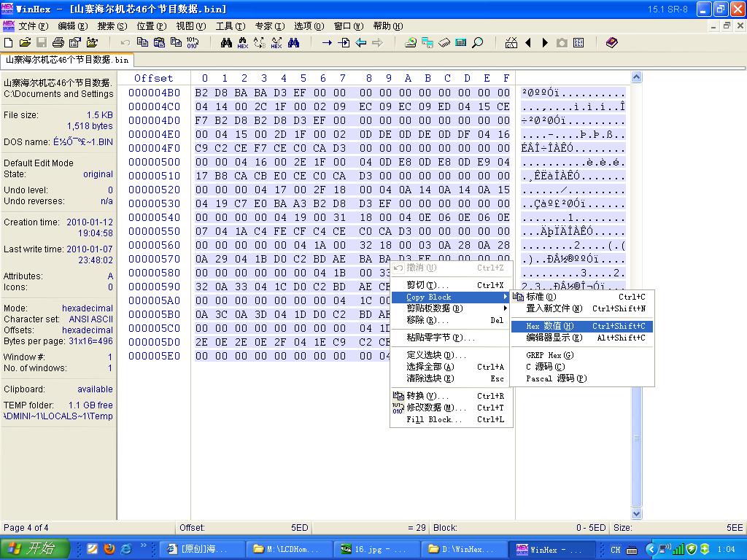
Task: Expand the Copy Block submenu arrow
Action: (506, 297)
